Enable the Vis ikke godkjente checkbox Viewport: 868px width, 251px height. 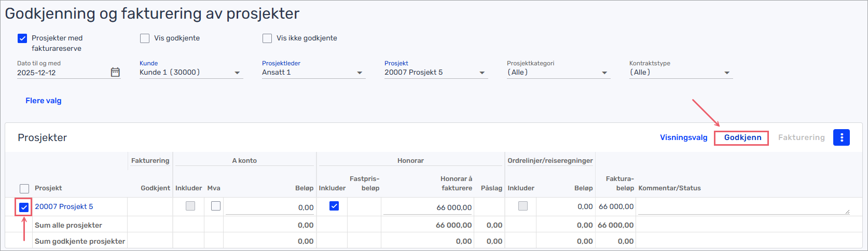267,38
